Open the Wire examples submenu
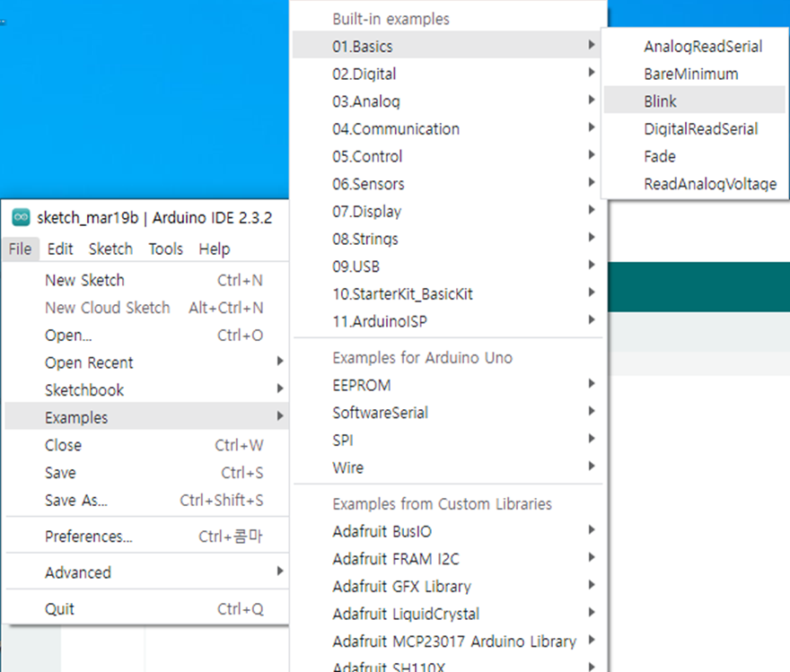The image size is (790, 672). (x=448, y=468)
